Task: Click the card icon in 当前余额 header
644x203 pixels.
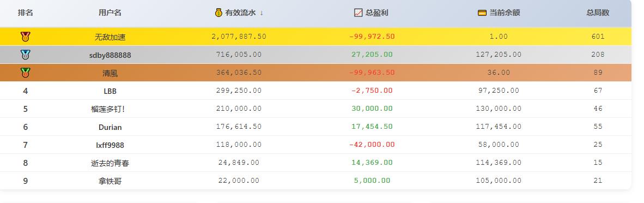Action: (x=482, y=13)
